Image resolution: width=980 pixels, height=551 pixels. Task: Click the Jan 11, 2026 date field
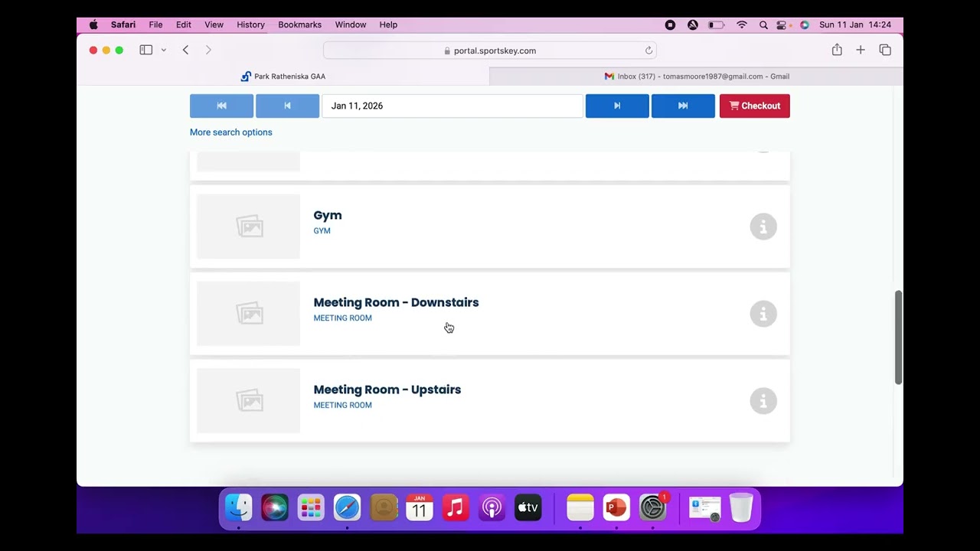[452, 106]
